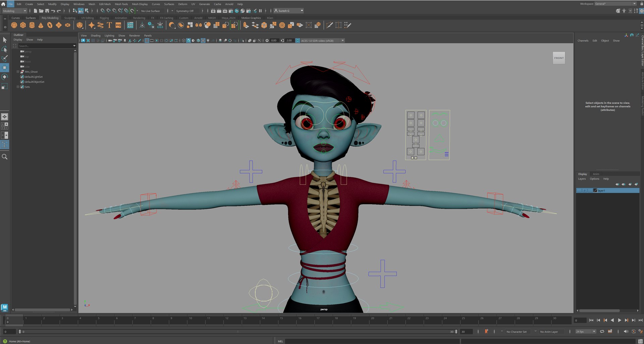Switch to the Rigging shelf tab

[104, 18]
